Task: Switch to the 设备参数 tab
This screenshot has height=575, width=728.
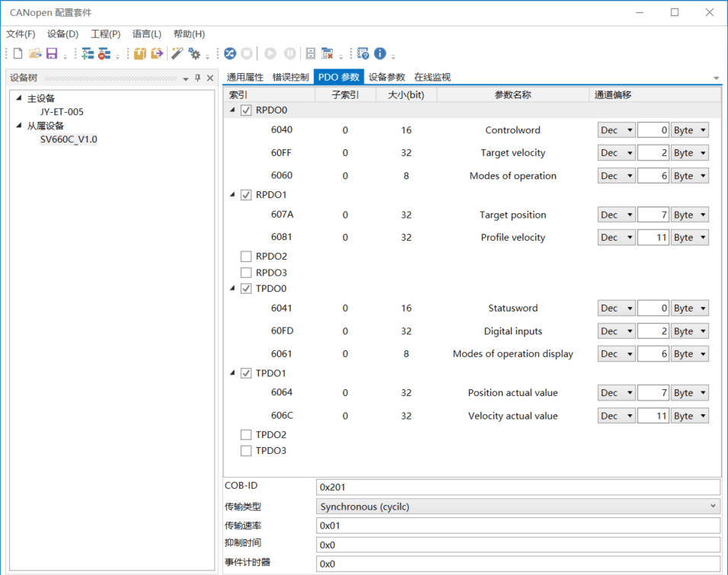Action: [x=387, y=77]
